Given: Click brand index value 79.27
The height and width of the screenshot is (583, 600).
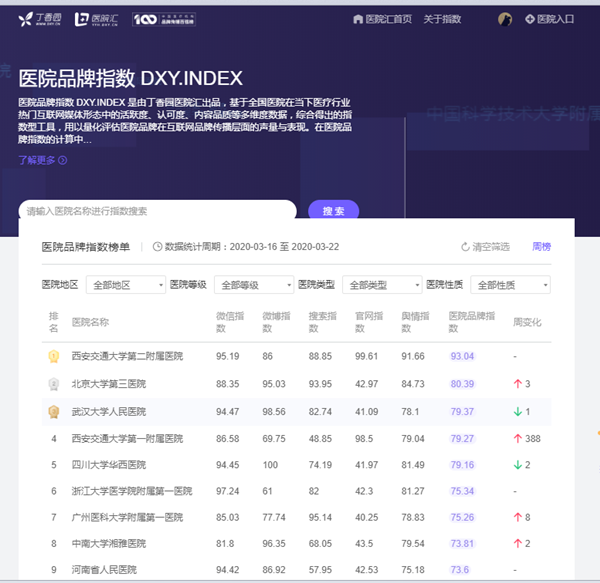Looking at the screenshot, I should coord(462,438).
